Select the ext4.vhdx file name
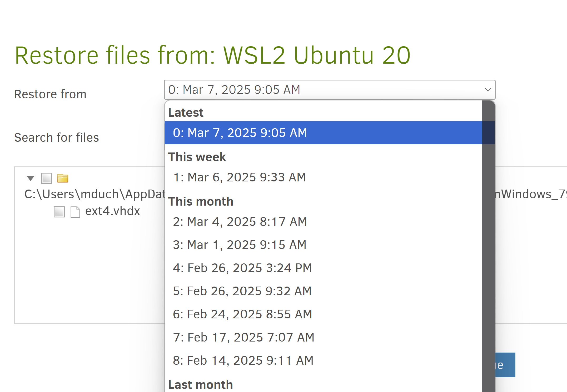Viewport: 567px width, 392px height. click(x=112, y=211)
